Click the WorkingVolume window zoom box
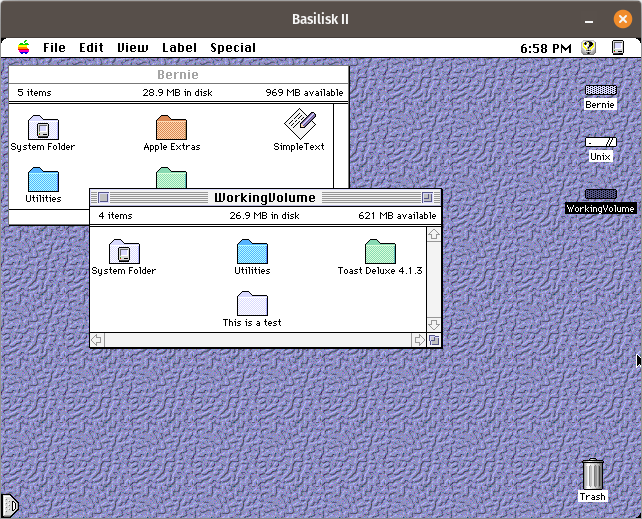 [x=427, y=198]
